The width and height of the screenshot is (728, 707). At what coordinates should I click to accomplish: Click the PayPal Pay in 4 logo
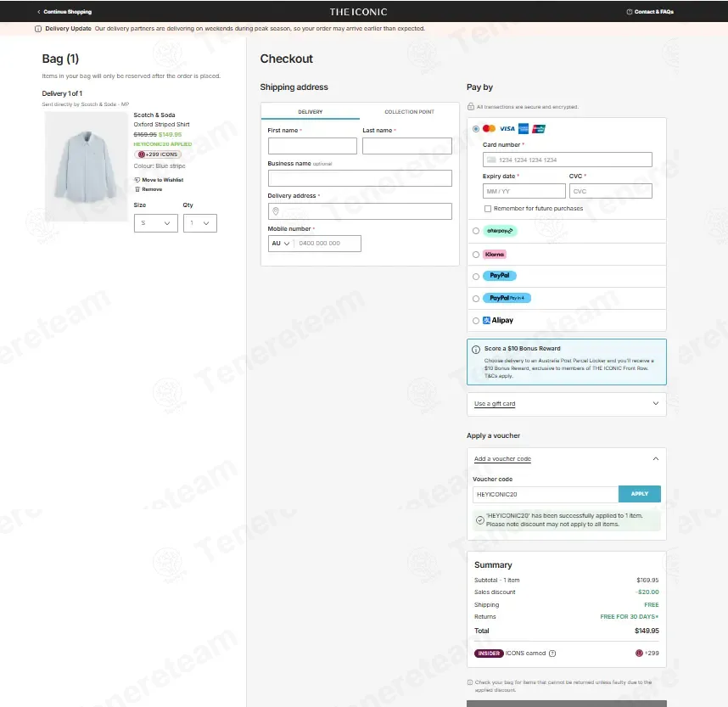point(507,298)
